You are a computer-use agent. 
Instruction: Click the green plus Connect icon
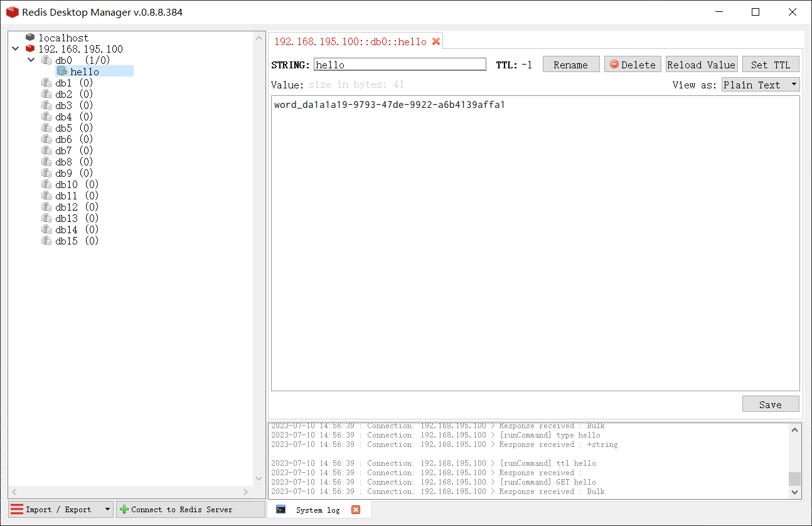click(x=124, y=510)
